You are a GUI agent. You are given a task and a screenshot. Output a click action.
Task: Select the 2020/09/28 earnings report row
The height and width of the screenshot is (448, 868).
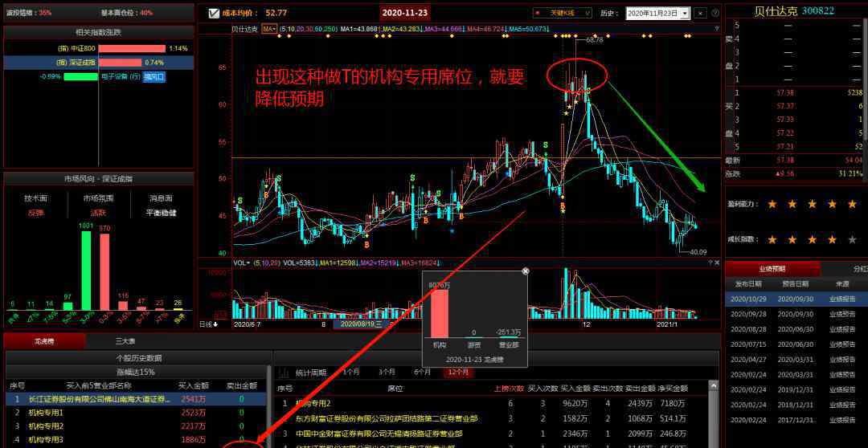point(796,314)
